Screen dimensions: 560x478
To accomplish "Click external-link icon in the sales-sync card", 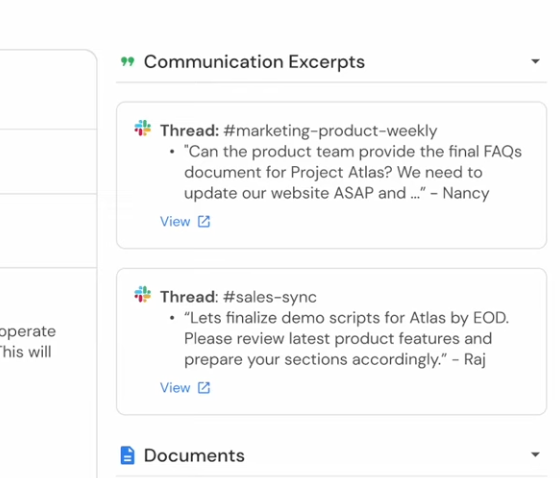I will 204,388.
